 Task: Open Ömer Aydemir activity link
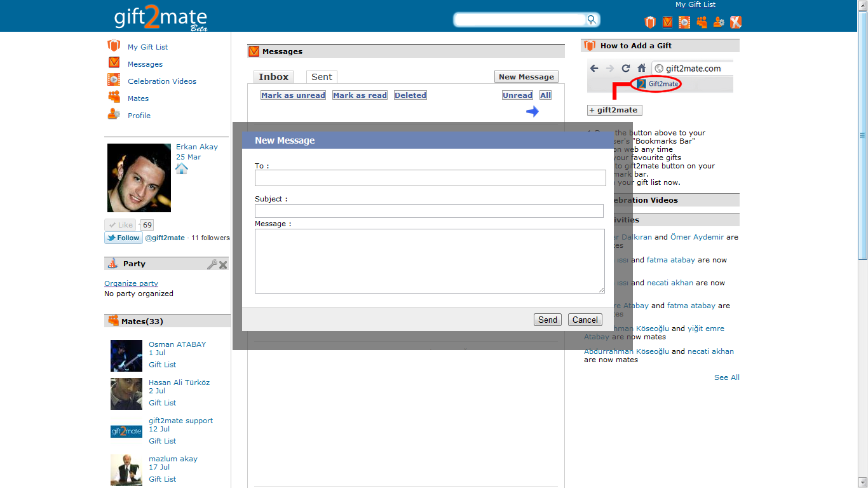click(x=697, y=237)
